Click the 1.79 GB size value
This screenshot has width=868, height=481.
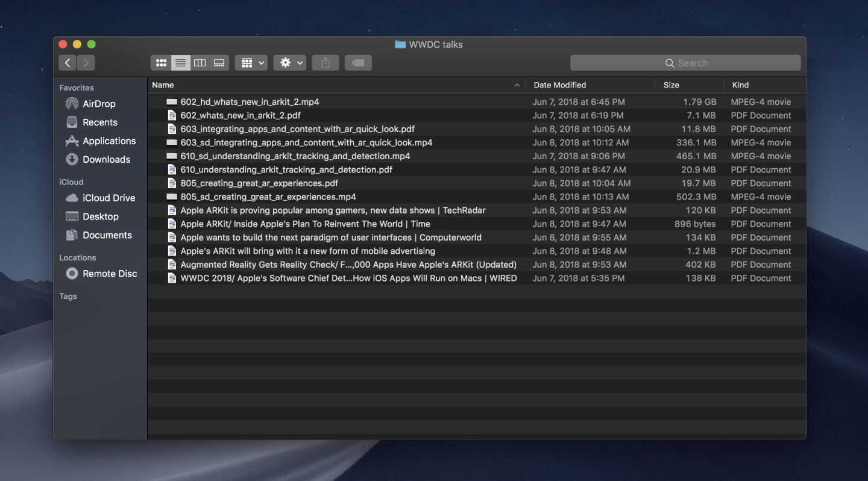tap(700, 102)
